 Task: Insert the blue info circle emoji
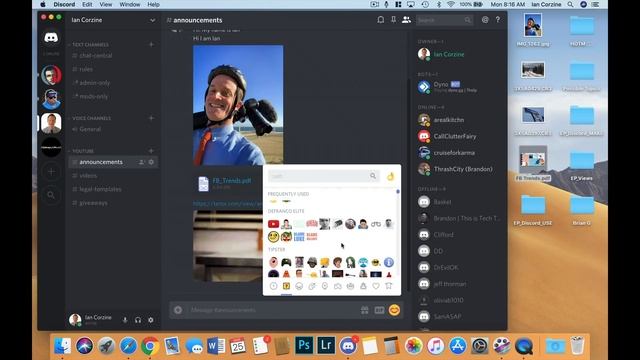(x=389, y=262)
